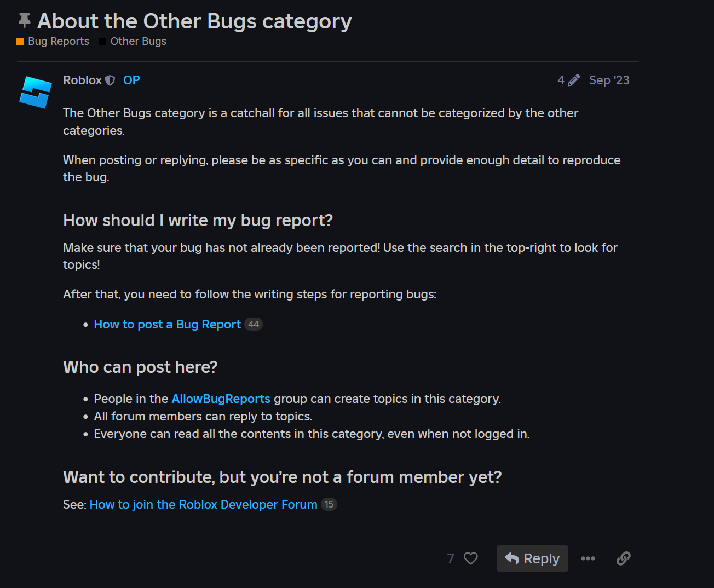This screenshot has width=714, height=588.
Task: Click the OP badge next to Roblox
Action: point(131,80)
